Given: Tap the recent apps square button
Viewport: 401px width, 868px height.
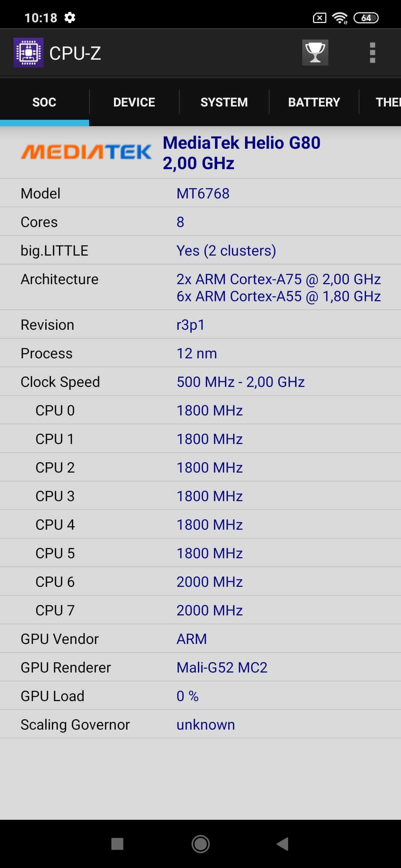Looking at the screenshot, I should [x=117, y=844].
